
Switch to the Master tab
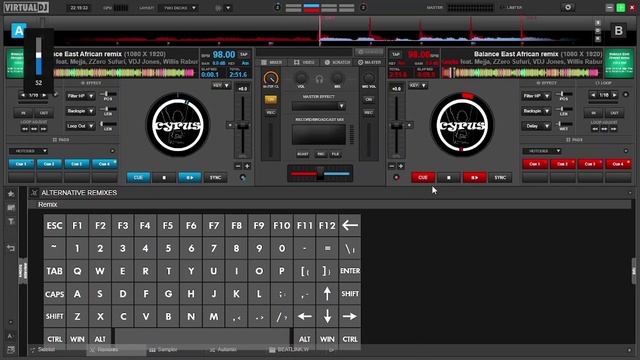click(369, 62)
